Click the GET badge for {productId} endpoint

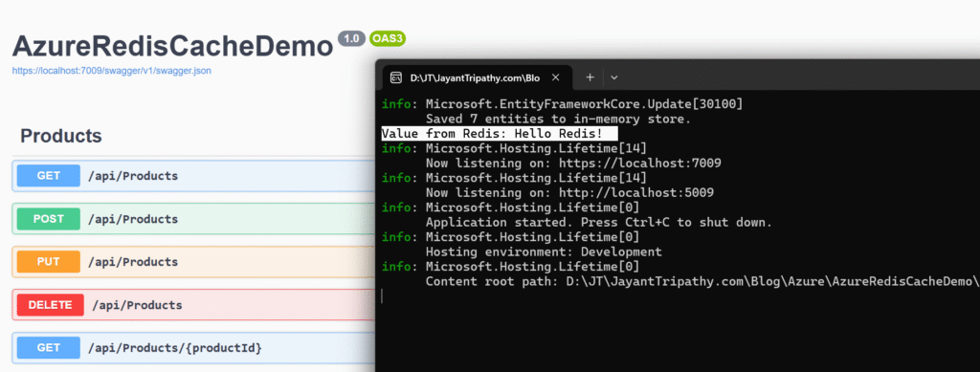point(49,348)
